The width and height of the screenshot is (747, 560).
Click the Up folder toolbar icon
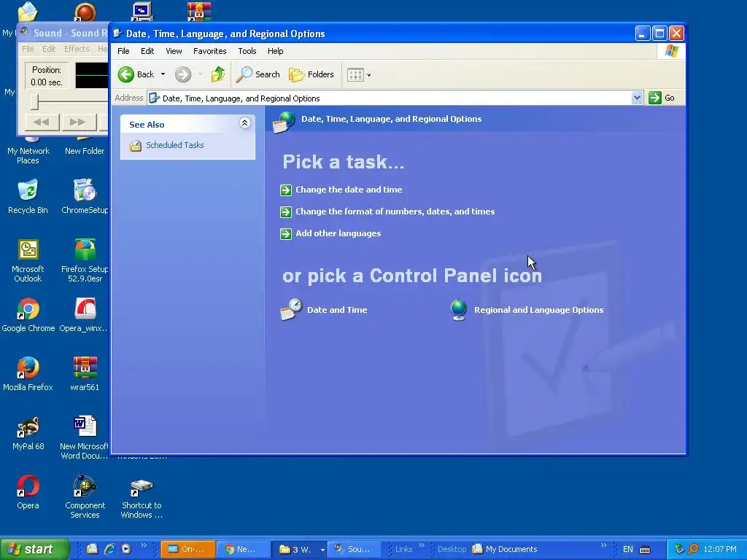coord(217,74)
